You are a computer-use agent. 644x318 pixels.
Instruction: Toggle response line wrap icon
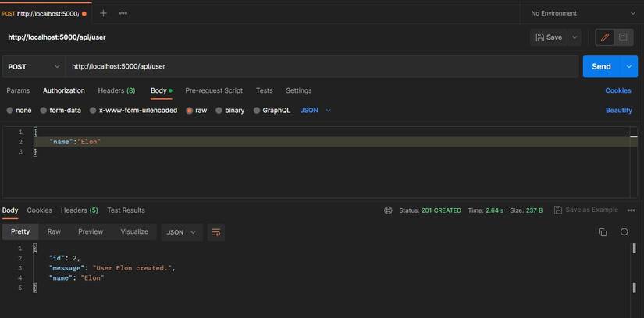point(216,232)
